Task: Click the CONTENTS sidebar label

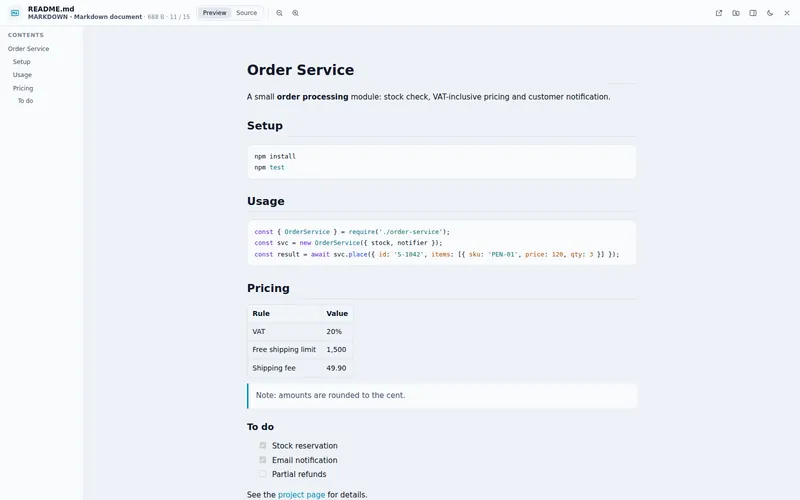Action: pos(26,35)
